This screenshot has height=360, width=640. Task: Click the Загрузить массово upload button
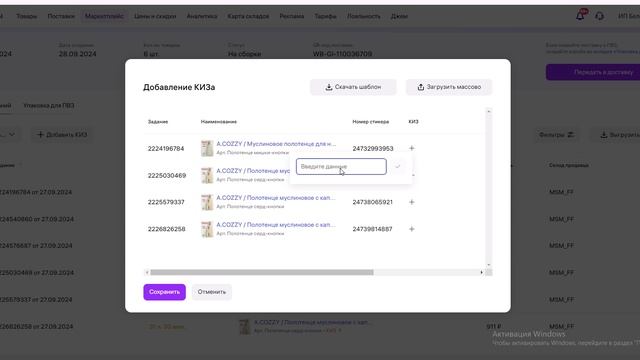[x=449, y=87]
